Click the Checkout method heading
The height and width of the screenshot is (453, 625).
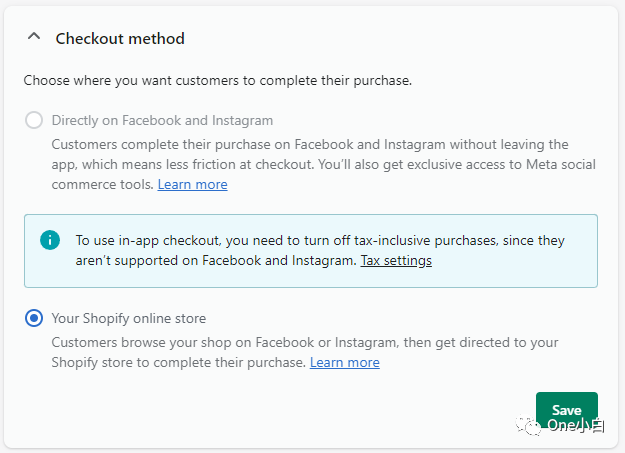tap(120, 39)
